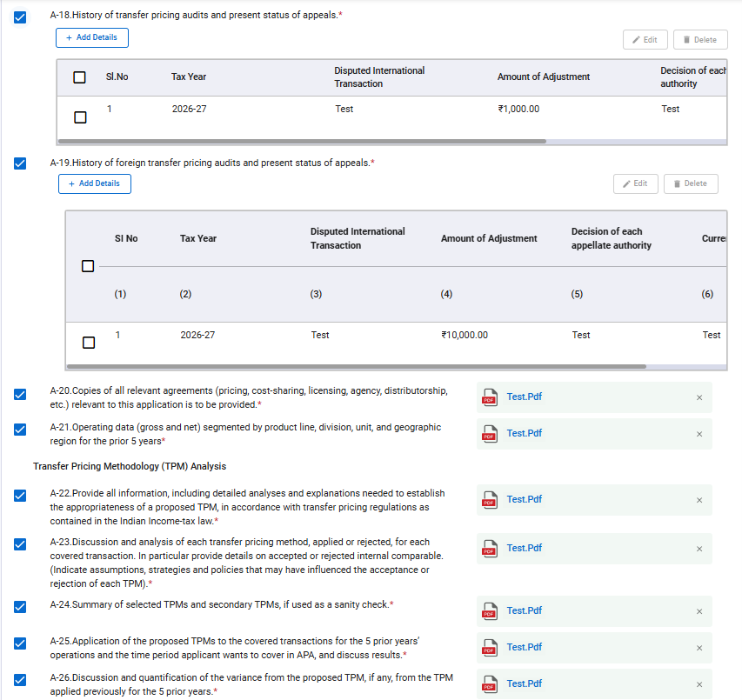Click Add Details under A-18
Screen dimensions: 742x700
[x=91, y=38]
